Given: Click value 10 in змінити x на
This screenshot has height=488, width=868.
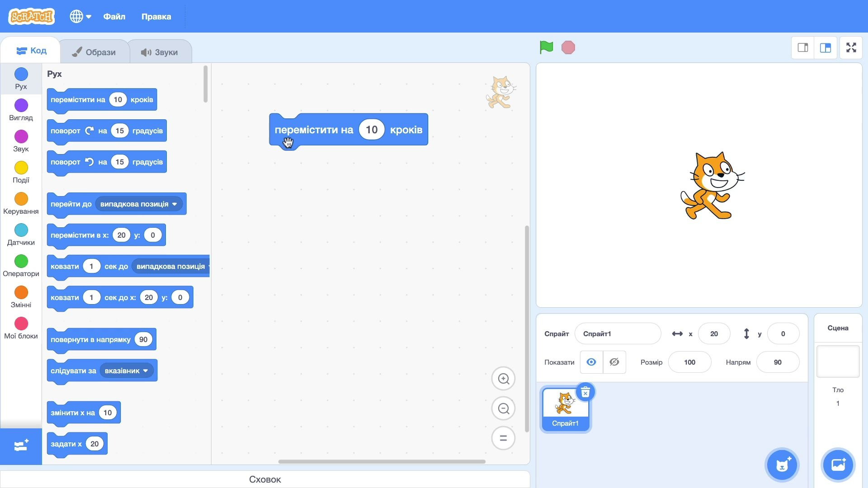Looking at the screenshot, I should pos(108,413).
